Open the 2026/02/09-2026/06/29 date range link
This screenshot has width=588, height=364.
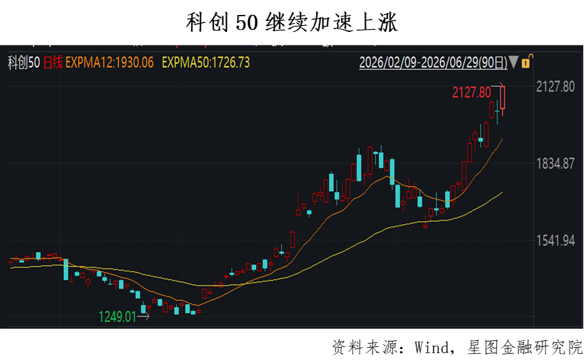click(433, 62)
